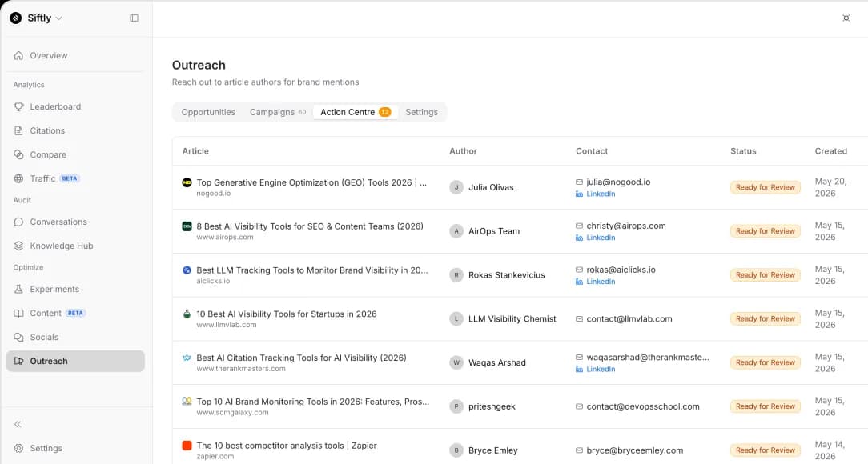Open the 8 Best AI Visibility Tools article

tap(310, 226)
